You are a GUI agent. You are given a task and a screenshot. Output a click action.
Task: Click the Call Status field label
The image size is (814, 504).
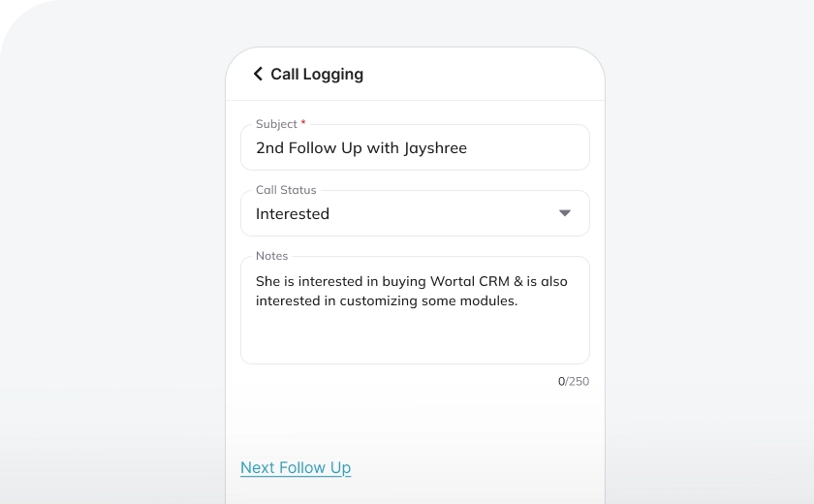(286, 190)
